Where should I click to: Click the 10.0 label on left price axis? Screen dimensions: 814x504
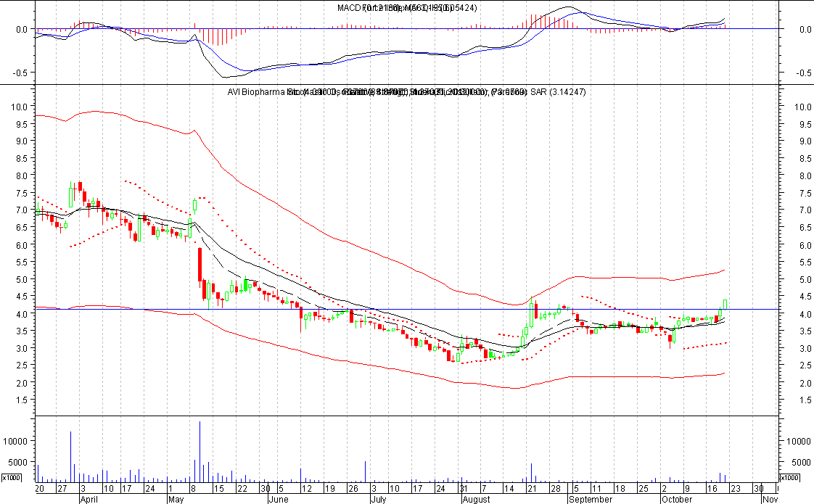tap(18, 107)
